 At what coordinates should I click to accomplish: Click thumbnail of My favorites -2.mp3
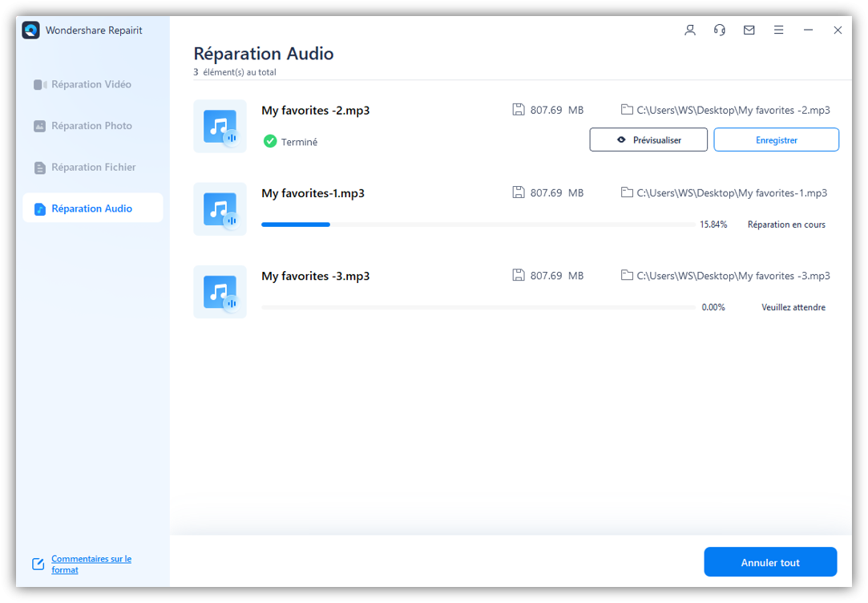coord(220,126)
